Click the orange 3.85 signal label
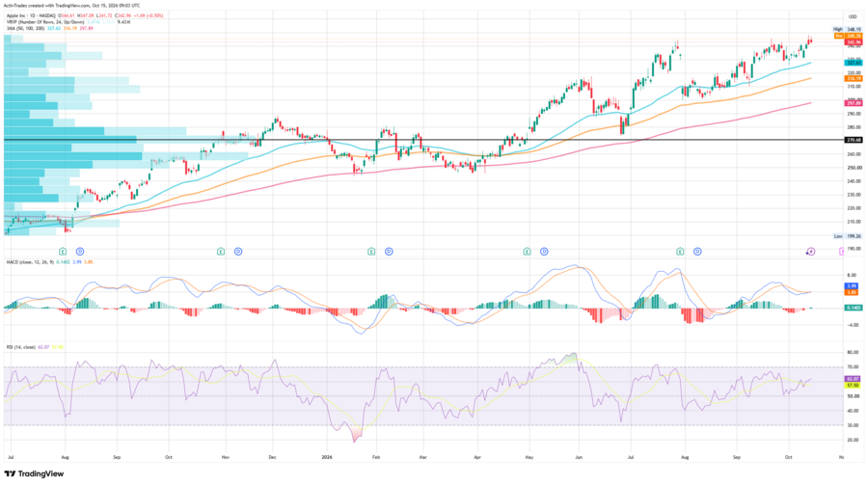The width and height of the screenshot is (868, 485). click(852, 292)
